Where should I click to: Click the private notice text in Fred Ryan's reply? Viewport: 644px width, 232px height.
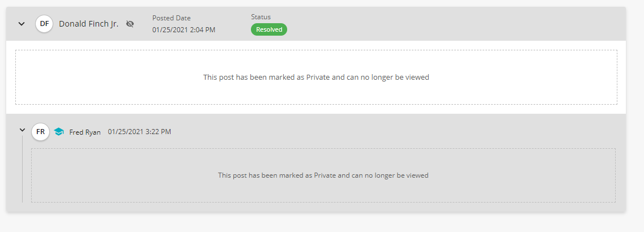(x=323, y=175)
